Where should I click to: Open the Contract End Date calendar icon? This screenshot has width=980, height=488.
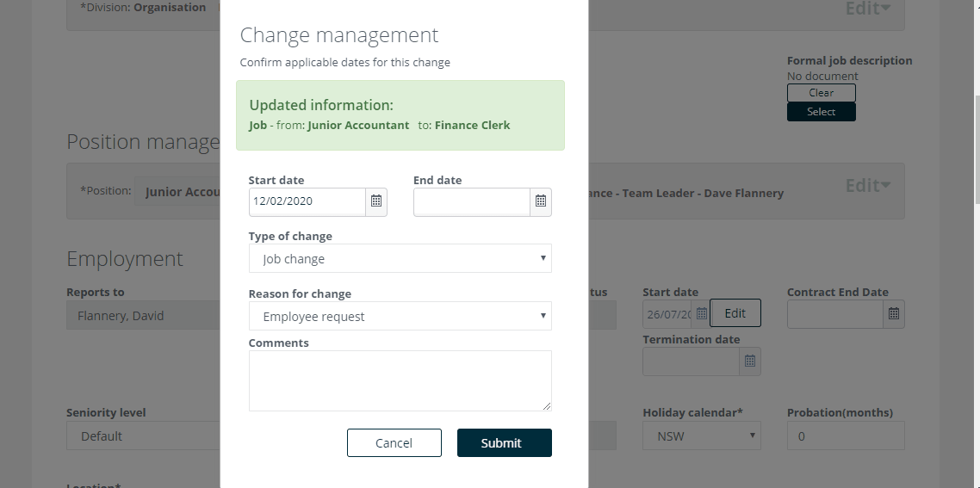point(894,313)
